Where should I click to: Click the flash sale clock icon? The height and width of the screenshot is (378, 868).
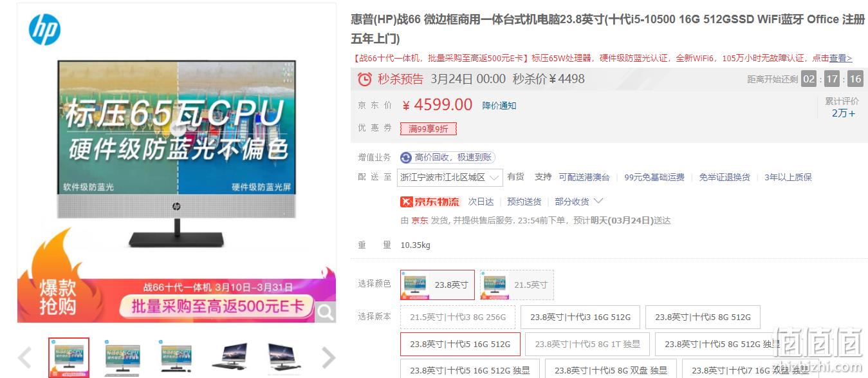[365, 79]
